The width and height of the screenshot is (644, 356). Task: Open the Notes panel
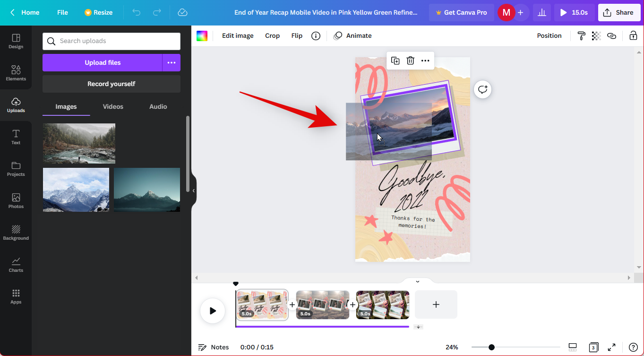(x=214, y=347)
